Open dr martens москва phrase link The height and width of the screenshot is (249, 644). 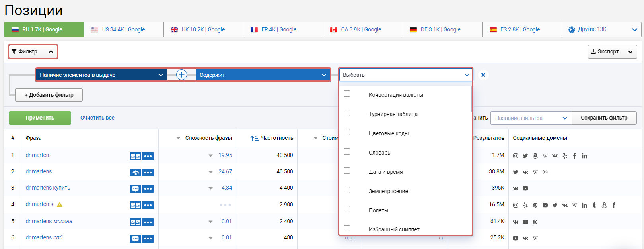click(49, 221)
